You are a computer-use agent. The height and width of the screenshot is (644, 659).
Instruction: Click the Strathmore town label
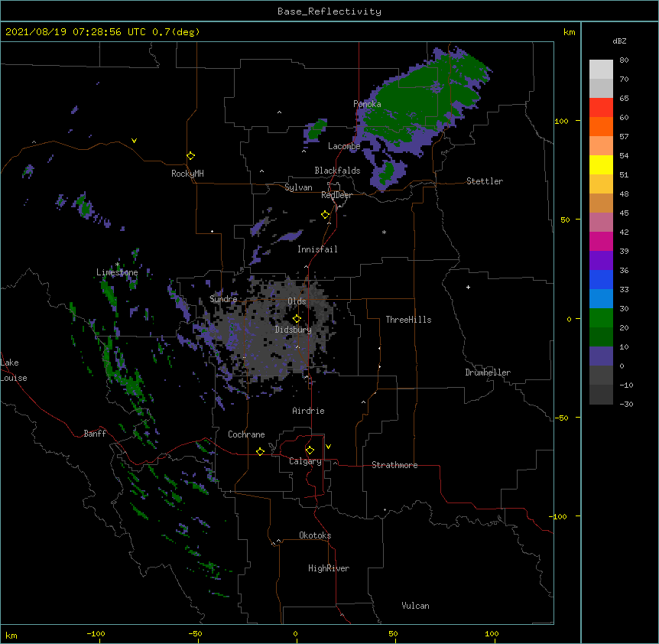pyautogui.click(x=394, y=465)
